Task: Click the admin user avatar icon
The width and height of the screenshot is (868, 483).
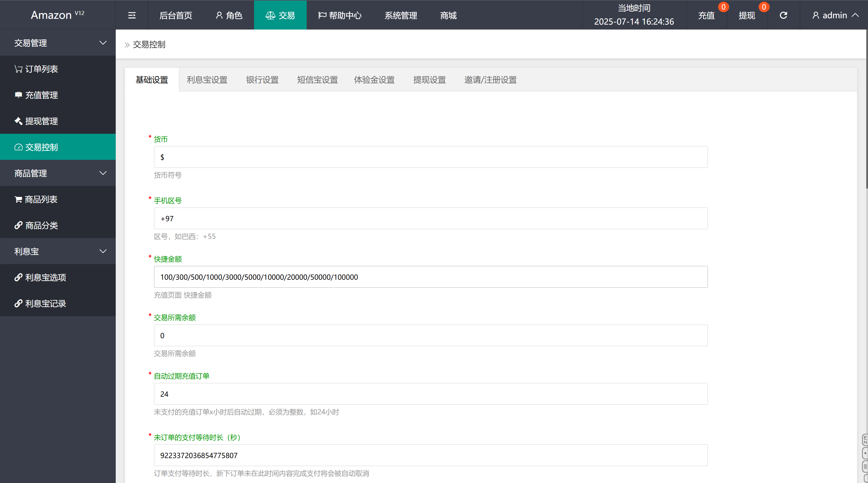Action: click(816, 15)
